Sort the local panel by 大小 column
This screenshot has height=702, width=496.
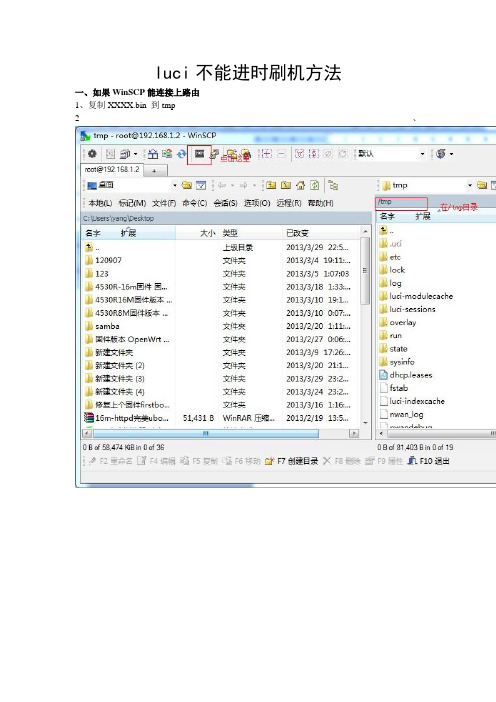pos(197,233)
